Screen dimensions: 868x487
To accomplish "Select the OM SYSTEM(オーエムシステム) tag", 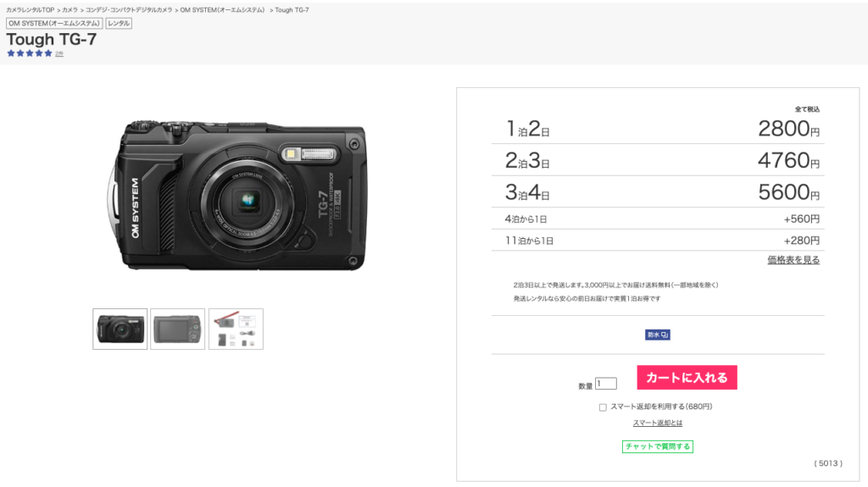I will [x=54, y=23].
